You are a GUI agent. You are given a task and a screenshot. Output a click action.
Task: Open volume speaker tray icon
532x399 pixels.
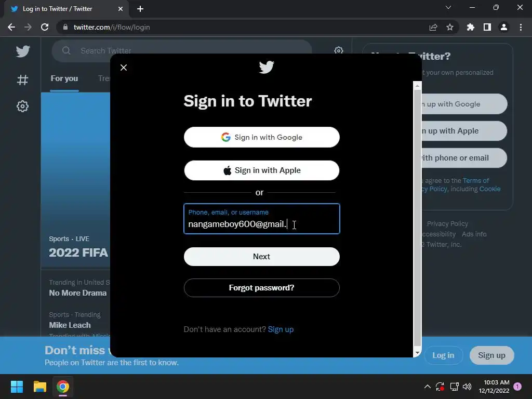pyautogui.click(x=467, y=387)
